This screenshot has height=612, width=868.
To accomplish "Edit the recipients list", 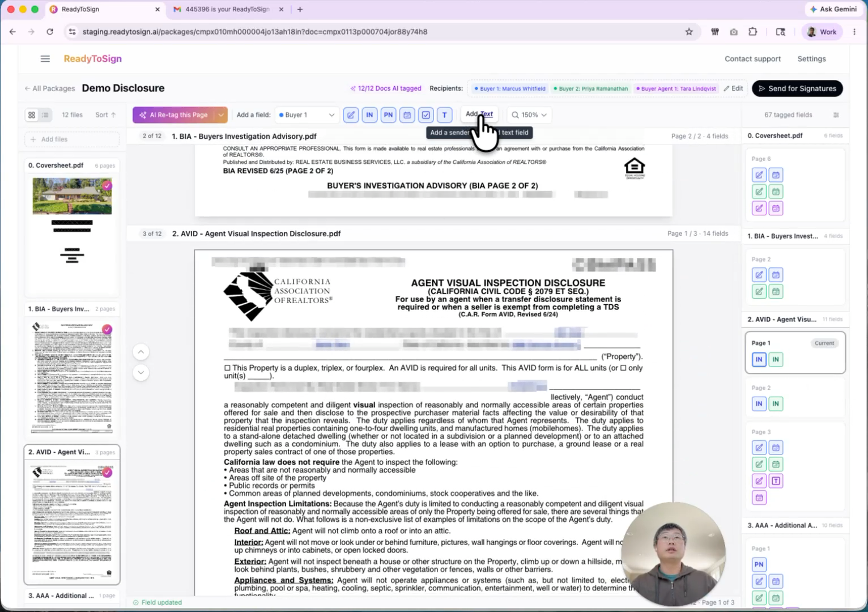I will (733, 88).
